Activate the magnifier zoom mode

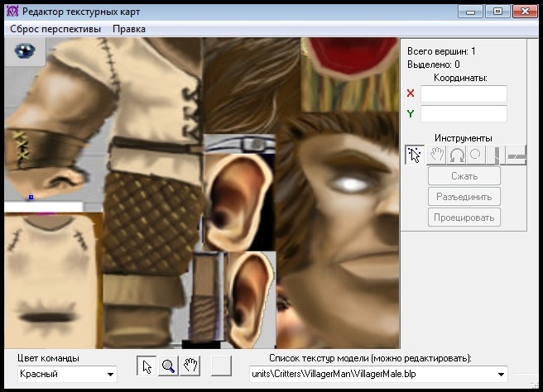[168, 366]
